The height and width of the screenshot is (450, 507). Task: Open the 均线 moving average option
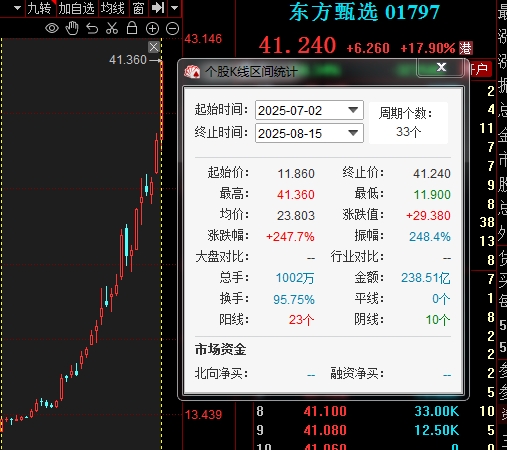pyautogui.click(x=113, y=8)
